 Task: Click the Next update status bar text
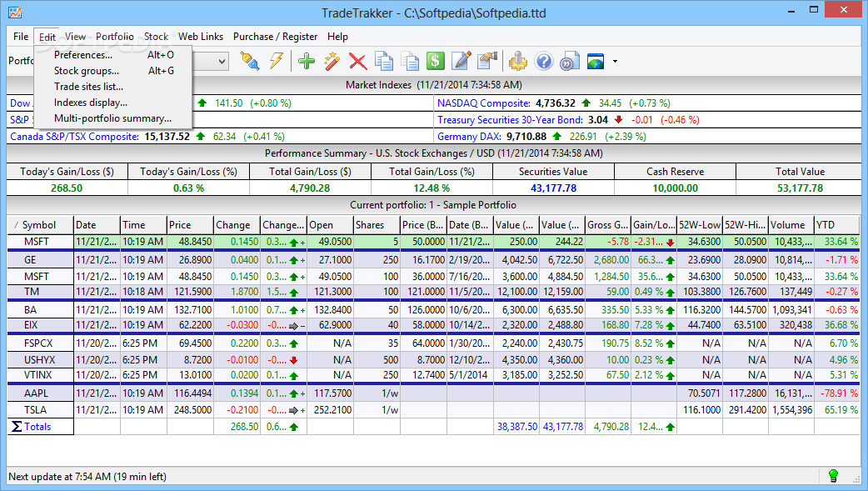(x=87, y=477)
